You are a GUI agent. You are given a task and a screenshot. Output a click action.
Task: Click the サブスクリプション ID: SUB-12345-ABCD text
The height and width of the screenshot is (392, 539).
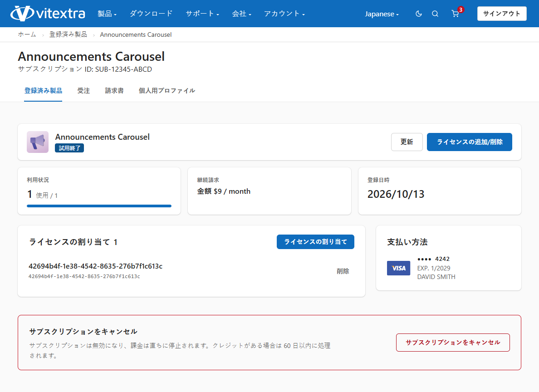85,69
